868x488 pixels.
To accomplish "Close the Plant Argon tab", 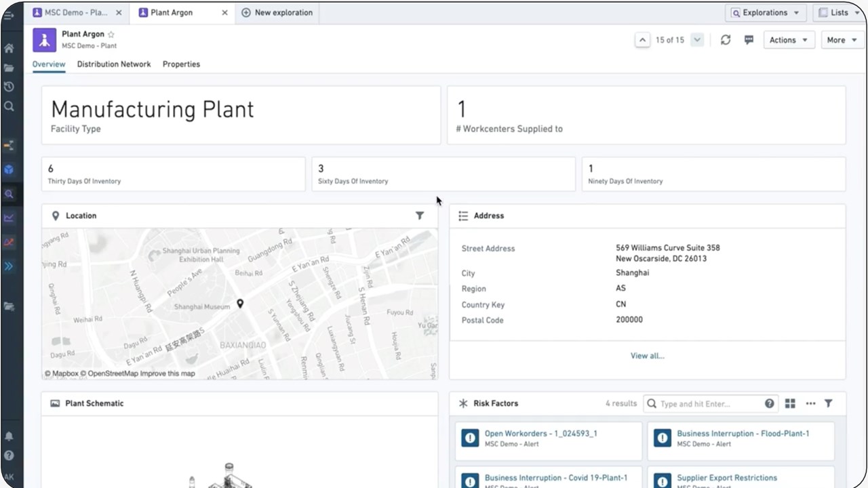I will click(x=225, y=13).
